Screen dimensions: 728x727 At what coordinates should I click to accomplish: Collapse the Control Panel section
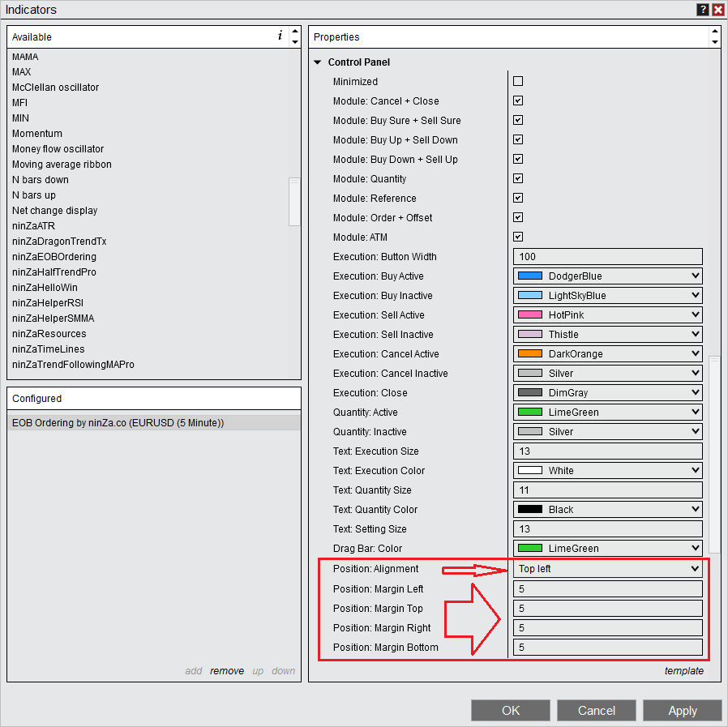pos(317,62)
